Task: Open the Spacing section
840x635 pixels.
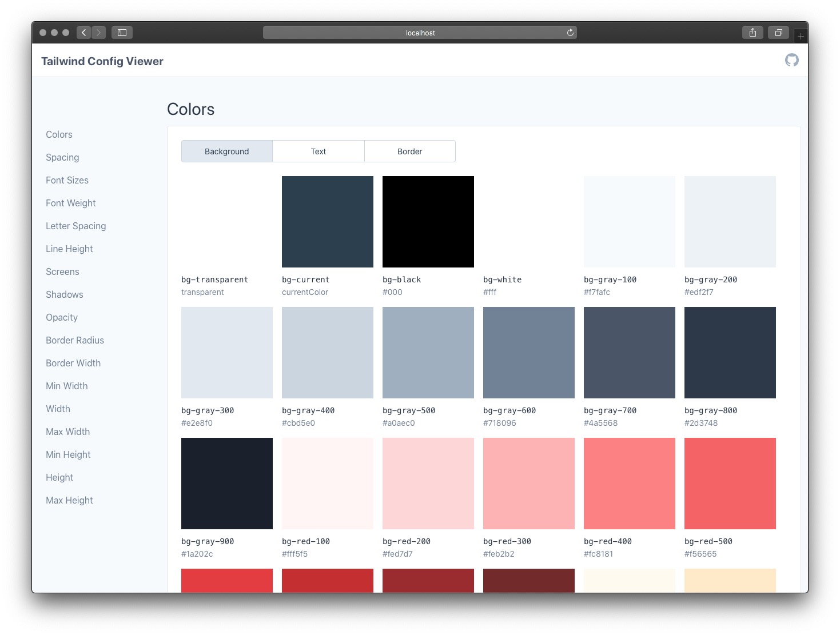Action: [x=62, y=157]
